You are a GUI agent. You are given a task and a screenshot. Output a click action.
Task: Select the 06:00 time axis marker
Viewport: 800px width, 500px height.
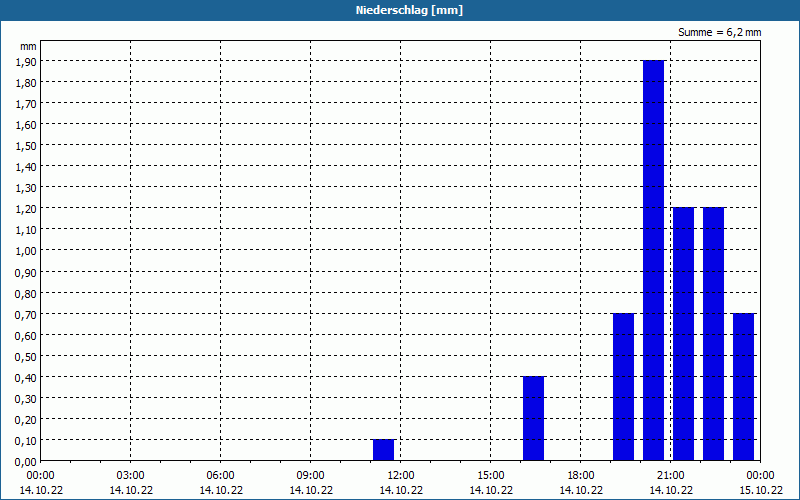pyautogui.click(x=220, y=476)
